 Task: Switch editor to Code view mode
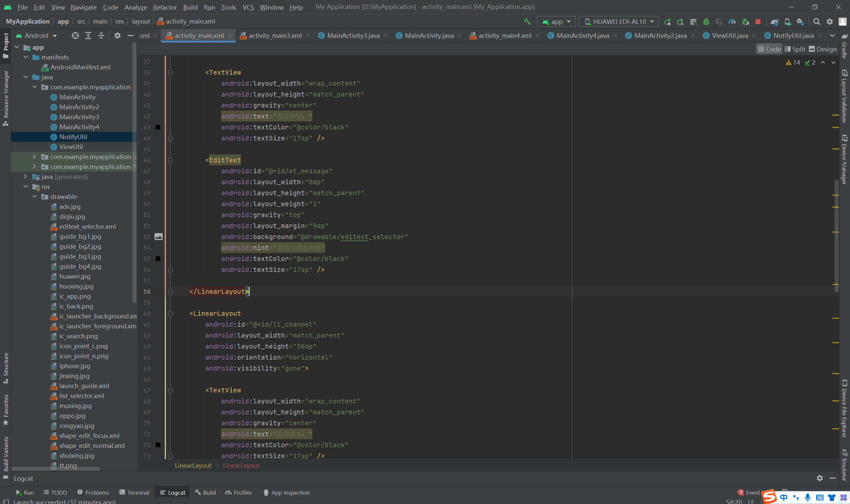pyautogui.click(x=769, y=49)
